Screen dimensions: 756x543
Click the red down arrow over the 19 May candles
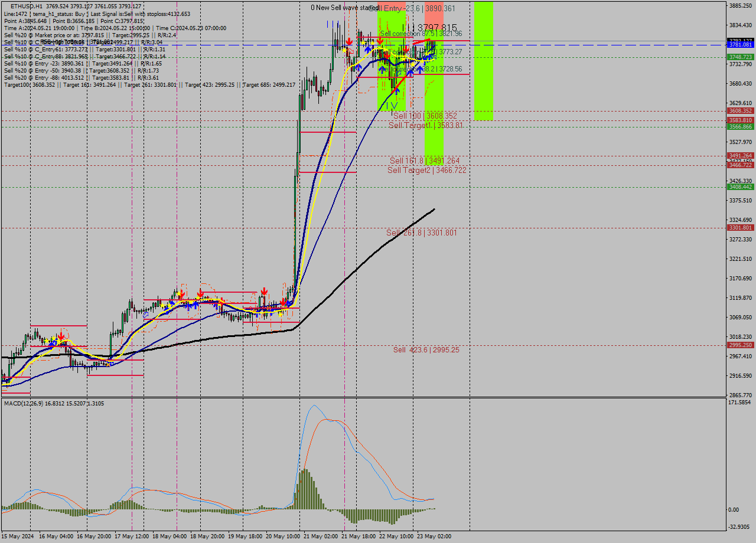coord(264,291)
